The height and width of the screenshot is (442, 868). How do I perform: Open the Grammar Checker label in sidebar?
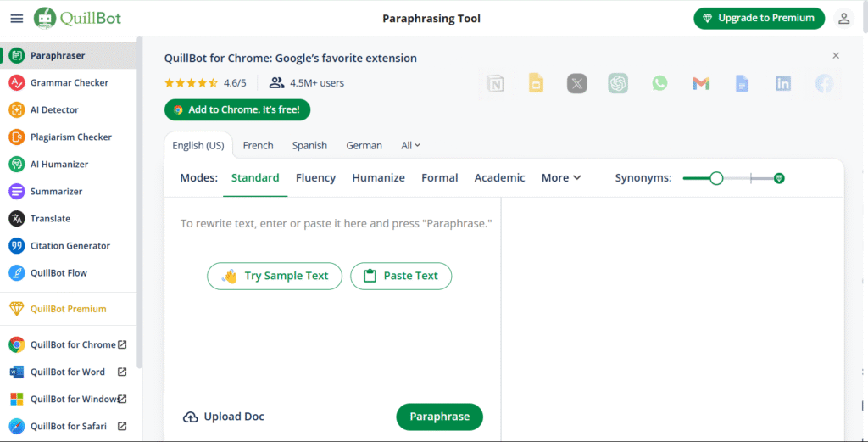(70, 82)
